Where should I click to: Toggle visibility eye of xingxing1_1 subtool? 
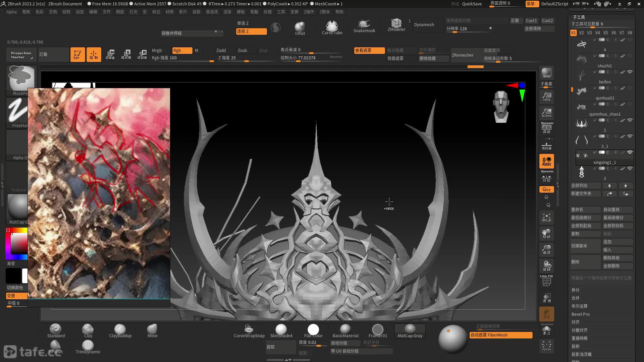pyautogui.click(x=630, y=153)
